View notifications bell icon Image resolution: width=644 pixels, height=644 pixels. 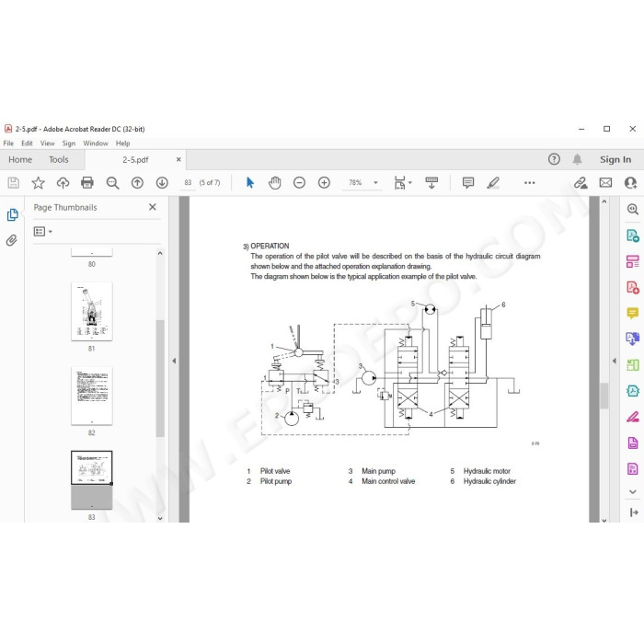577,159
